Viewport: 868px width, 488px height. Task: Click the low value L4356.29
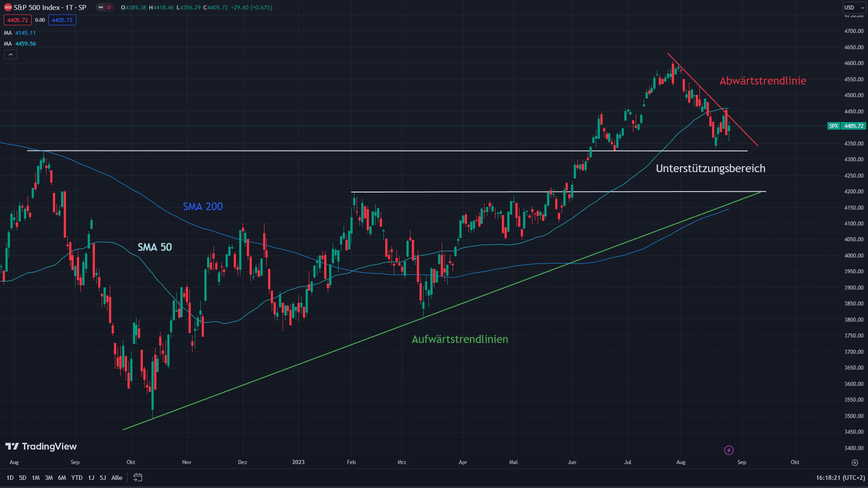click(189, 8)
